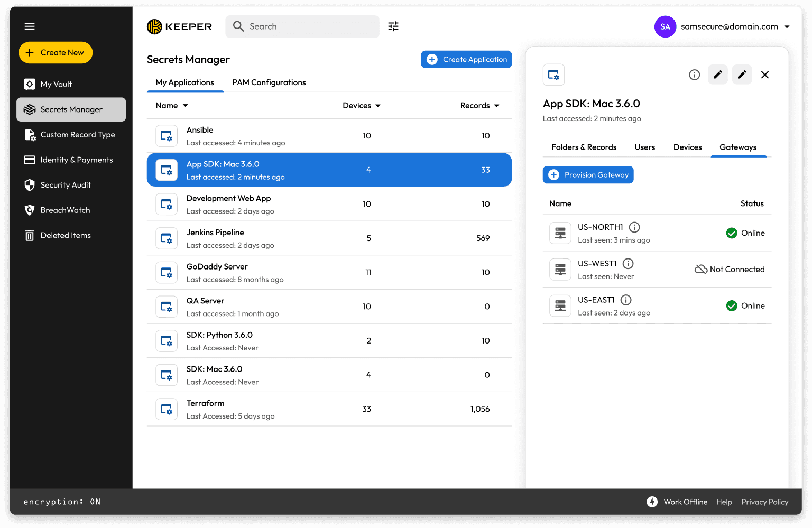Select the Gateways tab
Viewport: 812px width, 528px height.
click(x=738, y=147)
